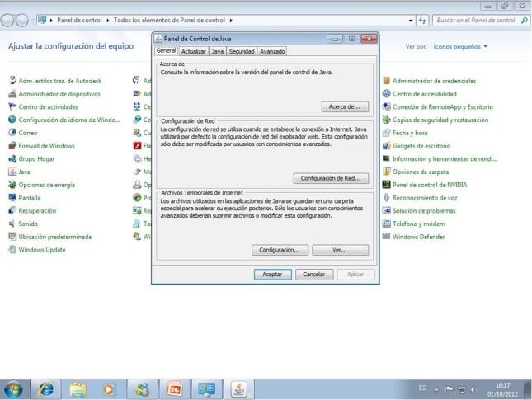Click the Java icon in Control Panel list

click(x=12, y=172)
